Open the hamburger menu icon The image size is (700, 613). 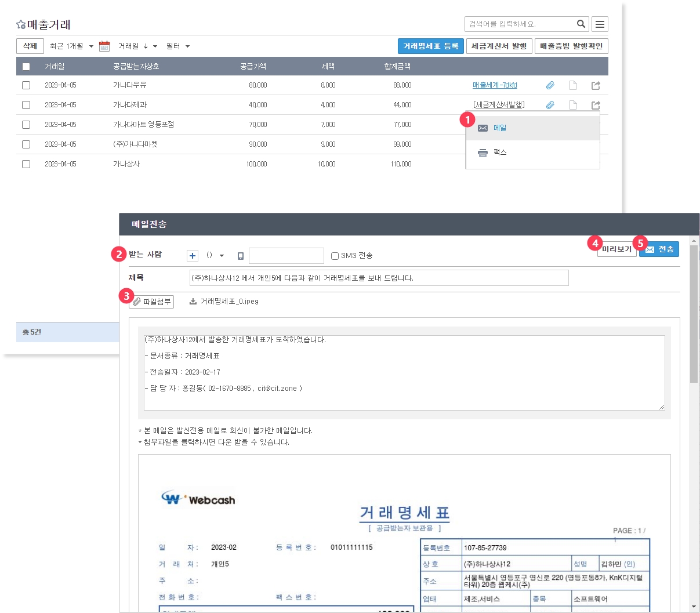pos(600,24)
